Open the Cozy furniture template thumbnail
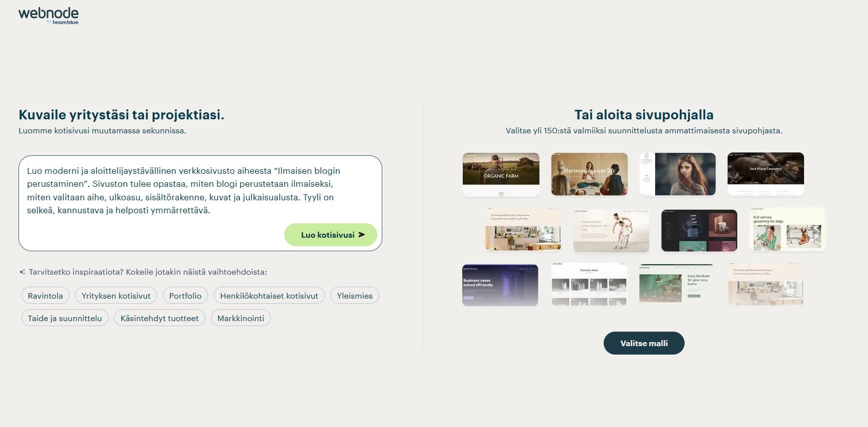Screen dimensions: 868x427 click(677, 285)
